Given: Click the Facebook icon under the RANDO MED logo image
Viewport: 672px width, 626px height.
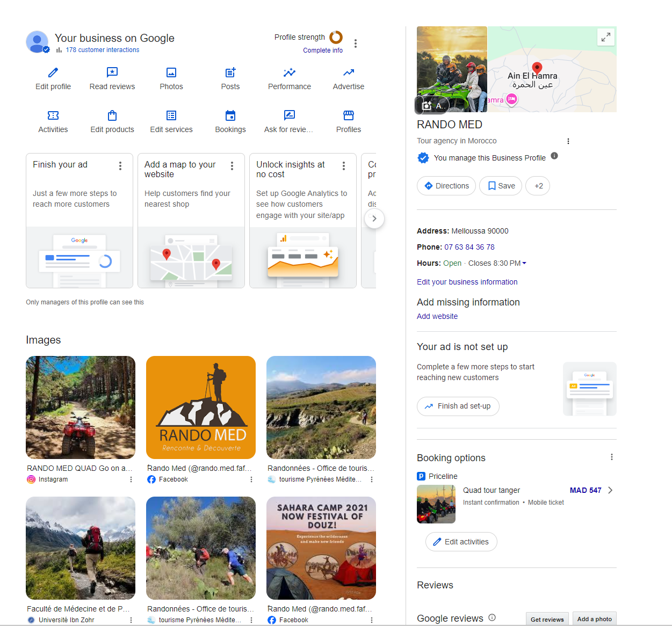Looking at the screenshot, I should tap(151, 479).
